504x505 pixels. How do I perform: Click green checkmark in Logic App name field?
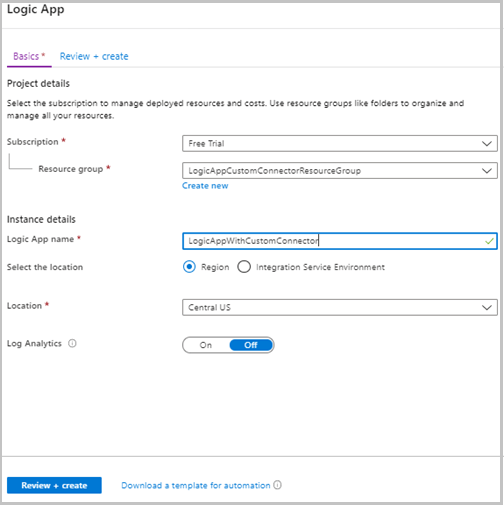click(x=489, y=241)
